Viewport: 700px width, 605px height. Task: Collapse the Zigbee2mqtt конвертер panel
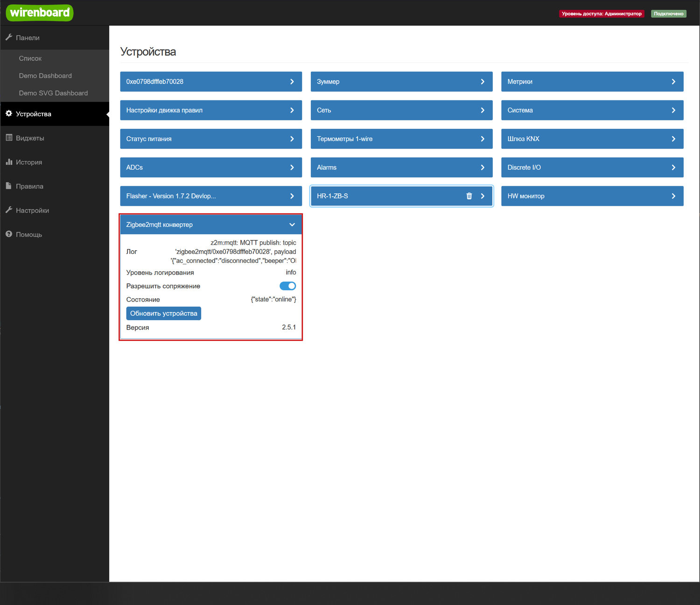(x=292, y=225)
